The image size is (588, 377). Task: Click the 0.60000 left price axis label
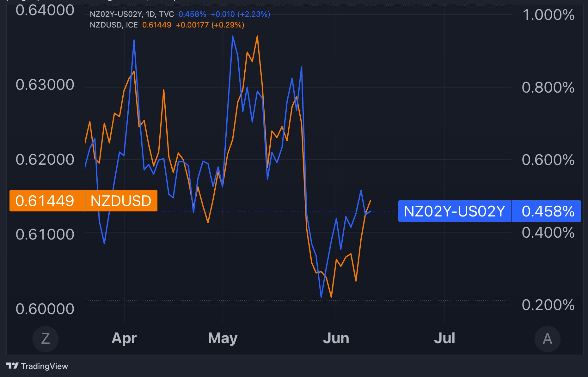pyautogui.click(x=45, y=309)
